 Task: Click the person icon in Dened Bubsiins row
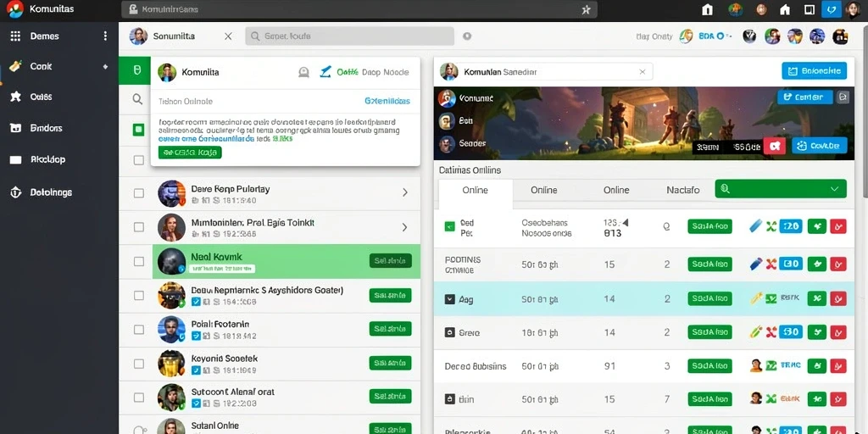[755, 365]
